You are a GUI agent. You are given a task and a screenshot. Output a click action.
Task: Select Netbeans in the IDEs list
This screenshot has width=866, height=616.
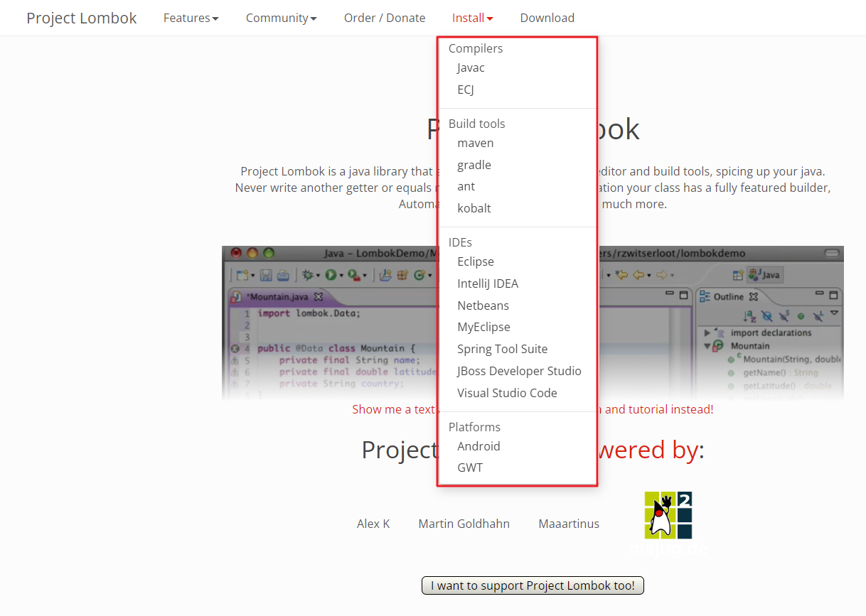(x=483, y=306)
